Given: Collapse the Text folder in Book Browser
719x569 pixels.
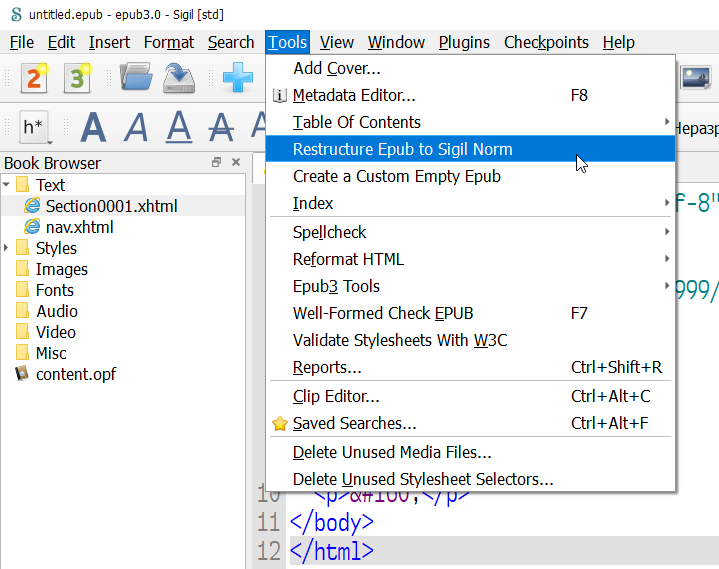Looking at the screenshot, I should pos(6,185).
